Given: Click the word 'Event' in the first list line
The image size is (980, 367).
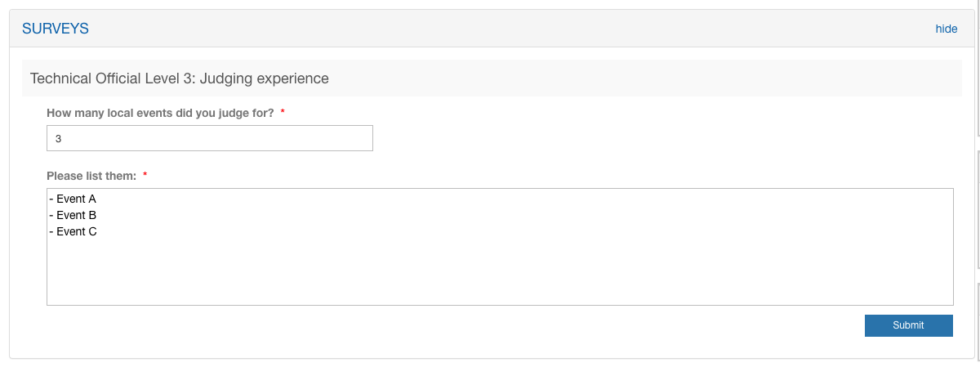Looking at the screenshot, I should coord(71,199).
